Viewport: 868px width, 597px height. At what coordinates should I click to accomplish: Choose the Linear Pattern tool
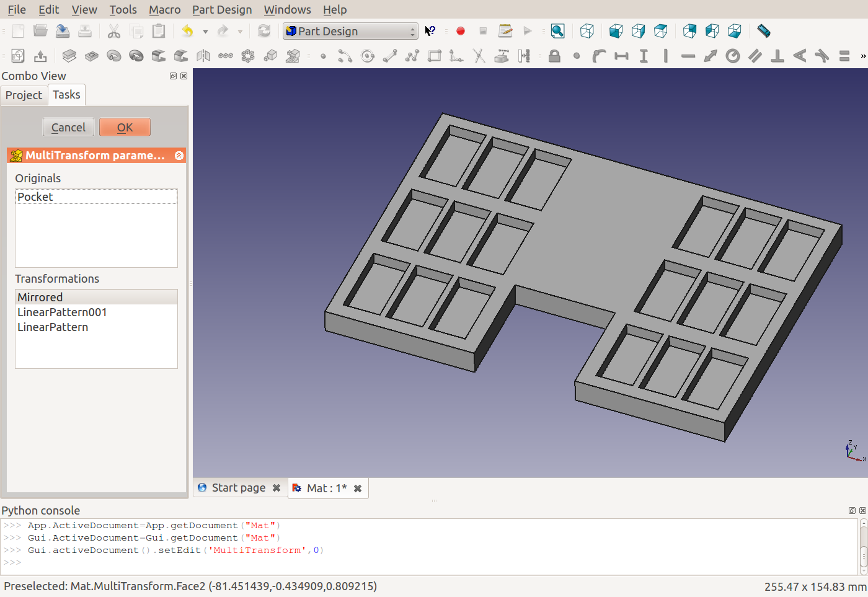226,56
